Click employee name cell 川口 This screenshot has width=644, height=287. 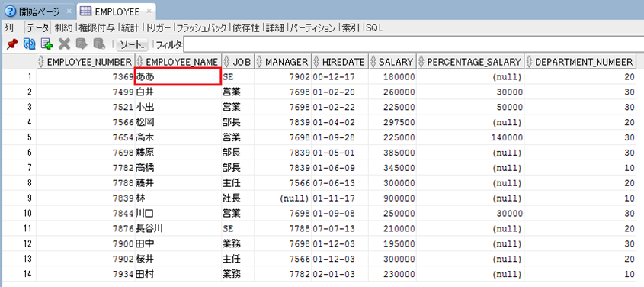pyautogui.click(x=178, y=214)
